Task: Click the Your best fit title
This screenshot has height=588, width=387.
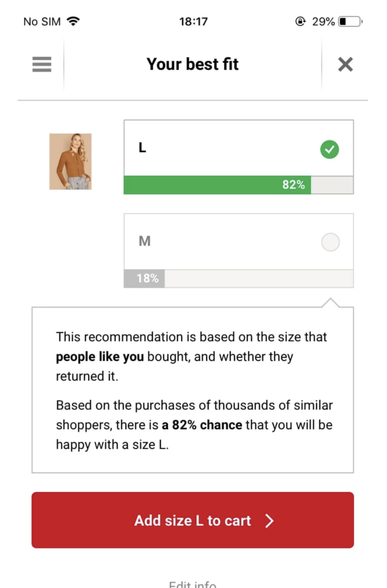Action: coord(192,64)
